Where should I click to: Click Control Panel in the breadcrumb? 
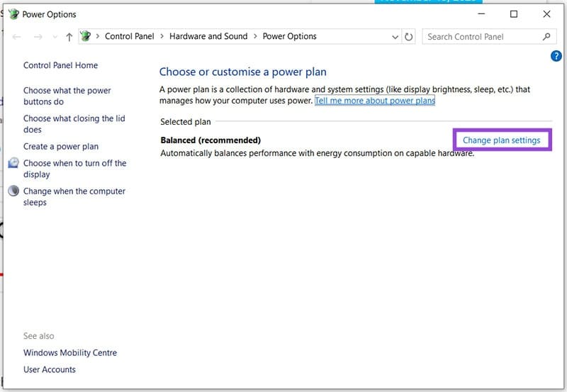(x=129, y=36)
